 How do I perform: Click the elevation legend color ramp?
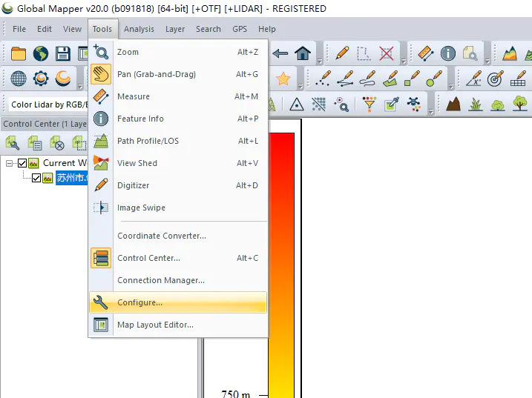281,265
